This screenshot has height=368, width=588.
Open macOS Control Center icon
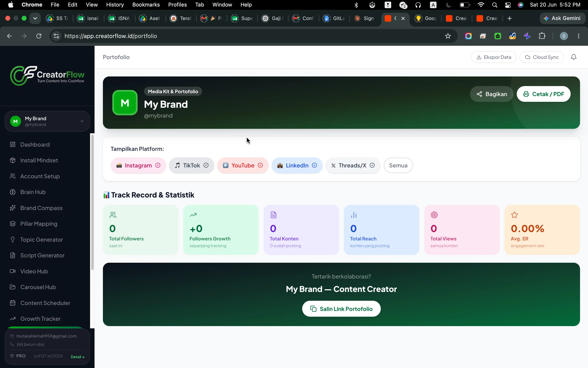tap(508, 5)
